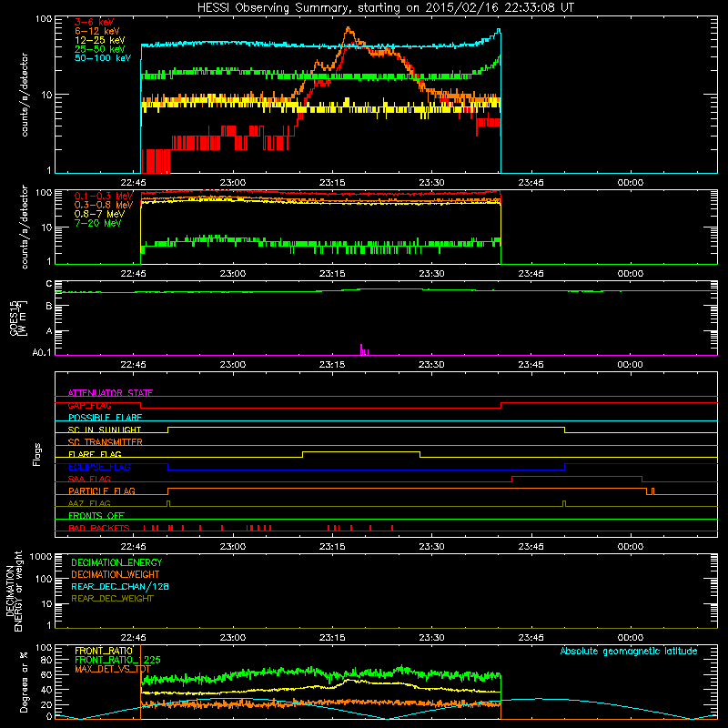This screenshot has width=728, height=728.
Task: Click the HESSI Observing Summary title
Action: (385, 7)
